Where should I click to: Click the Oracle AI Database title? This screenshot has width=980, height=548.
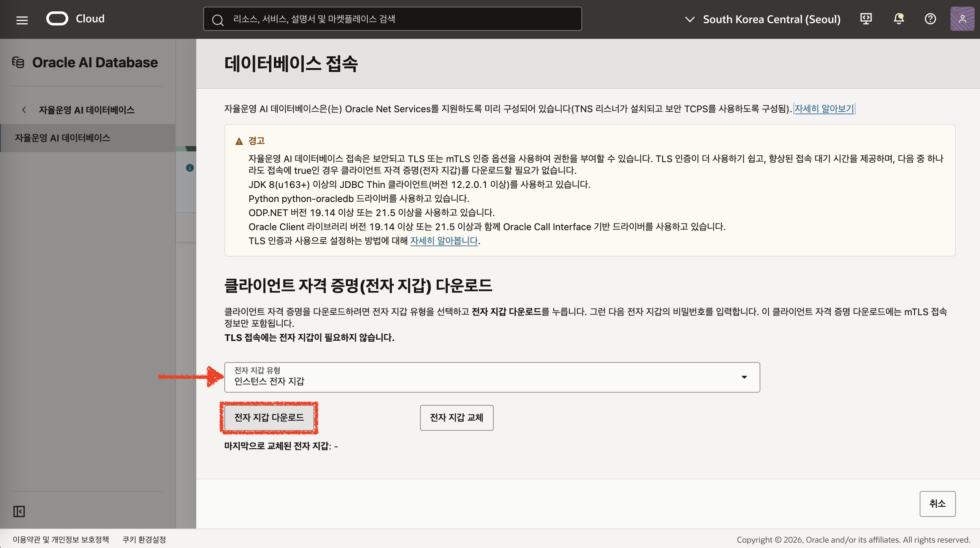coord(95,62)
